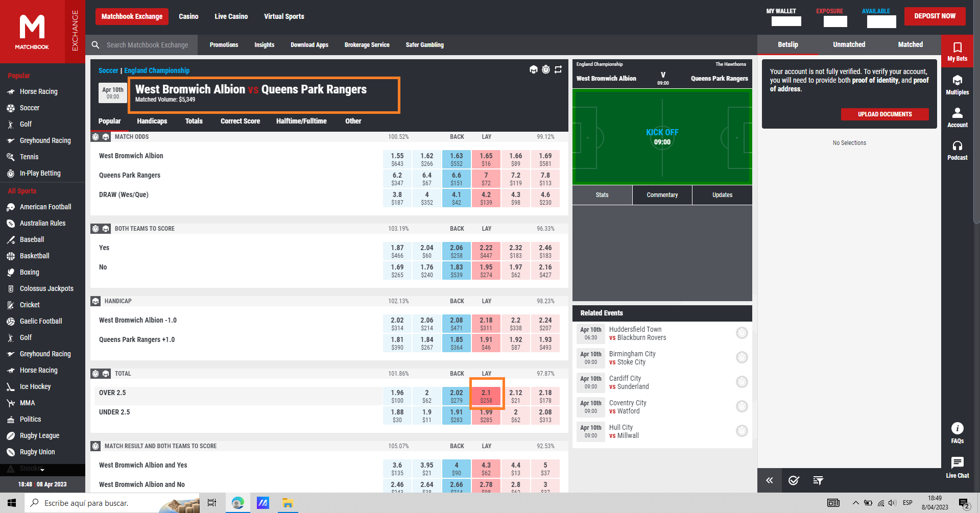Viewport: 980px width, 513px height.
Task: Open the Stats tab
Action: 602,195
